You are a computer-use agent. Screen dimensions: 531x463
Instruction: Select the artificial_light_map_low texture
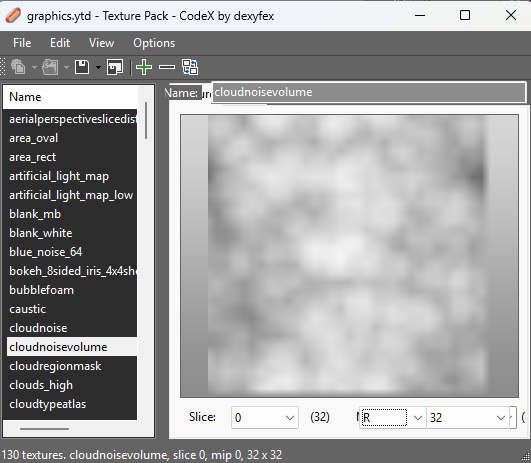coord(72,195)
